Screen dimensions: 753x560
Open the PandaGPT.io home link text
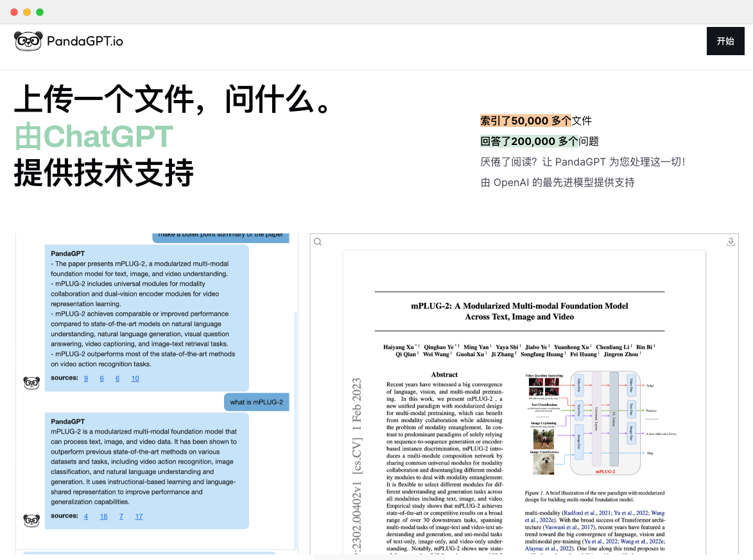[85, 41]
